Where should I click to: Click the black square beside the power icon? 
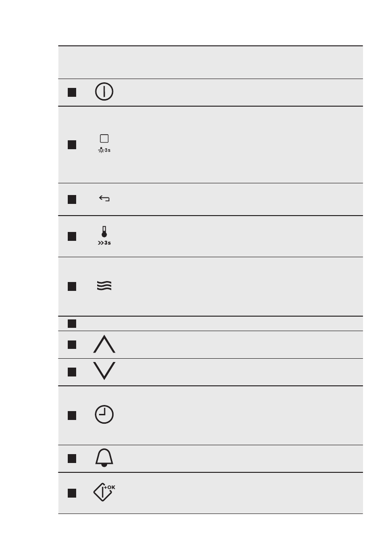coord(71,92)
